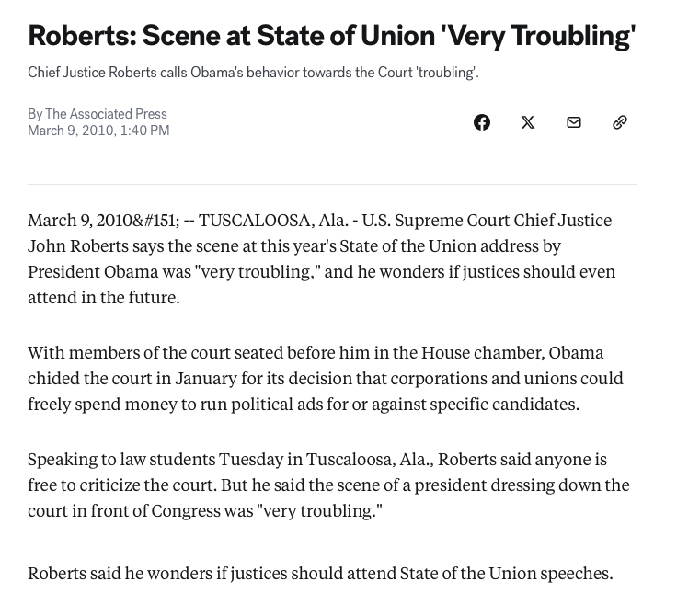Image resolution: width=677 pixels, height=616 pixels.
Task: Click the paragraph beginning "Speaking to law students"
Action: [x=327, y=485]
